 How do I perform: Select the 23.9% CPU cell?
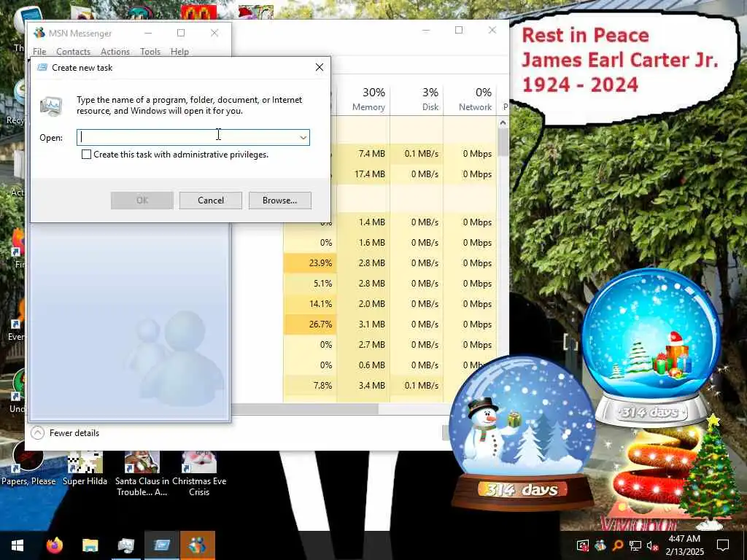click(310, 262)
